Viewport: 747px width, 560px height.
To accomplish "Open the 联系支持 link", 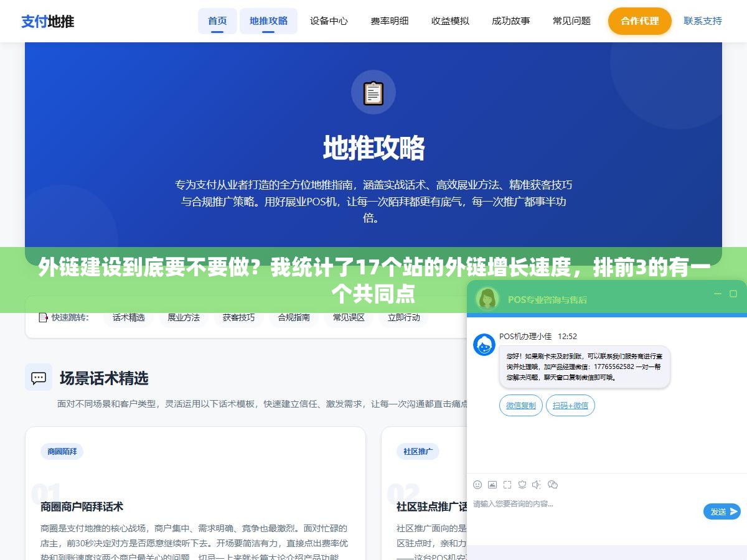I will click(703, 21).
